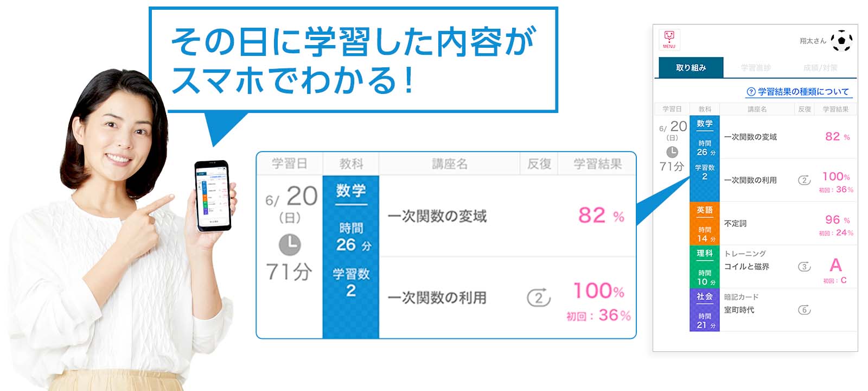Select the green 理科 subject block
The width and height of the screenshot is (868, 391).
click(704, 267)
